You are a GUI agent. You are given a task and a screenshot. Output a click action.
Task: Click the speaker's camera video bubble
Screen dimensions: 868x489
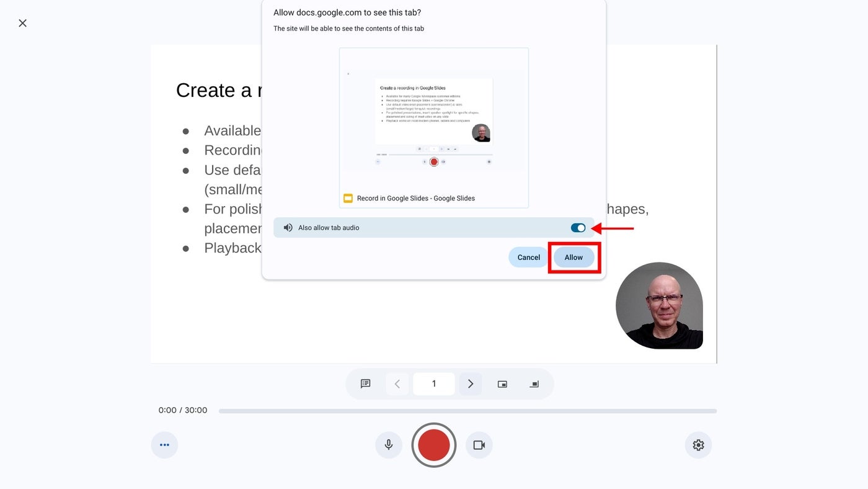click(659, 305)
